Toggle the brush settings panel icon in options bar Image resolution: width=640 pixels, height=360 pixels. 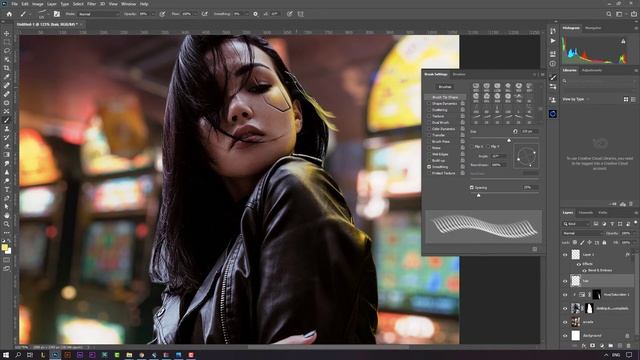click(57, 14)
